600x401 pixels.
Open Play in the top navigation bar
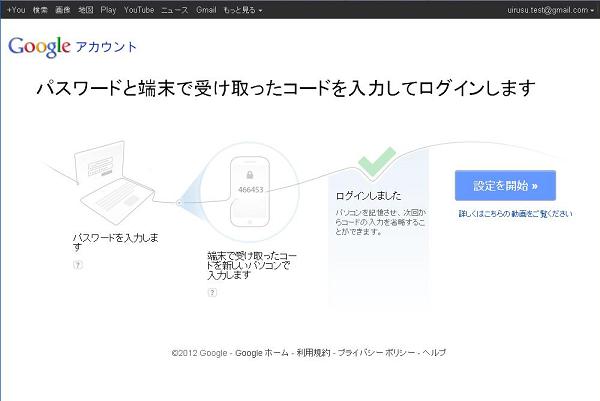point(108,10)
